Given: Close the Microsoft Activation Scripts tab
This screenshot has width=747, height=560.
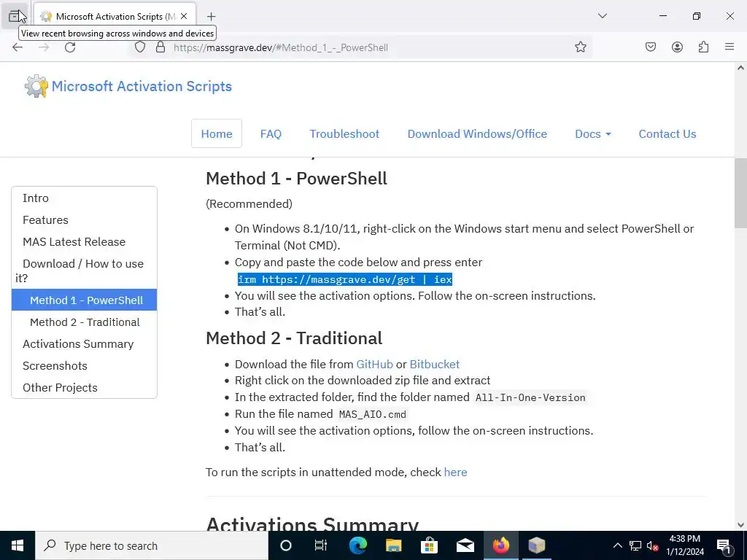Looking at the screenshot, I should pyautogui.click(x=184, y=16).
